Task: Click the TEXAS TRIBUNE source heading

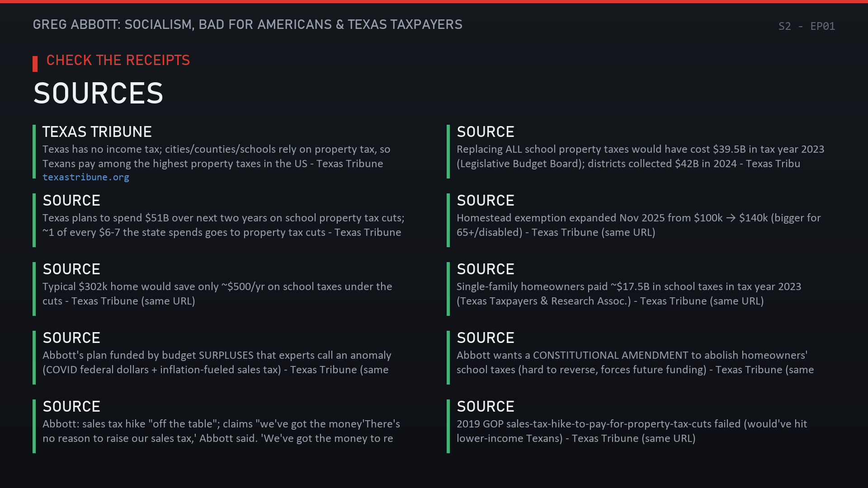Action: [97, 132]
